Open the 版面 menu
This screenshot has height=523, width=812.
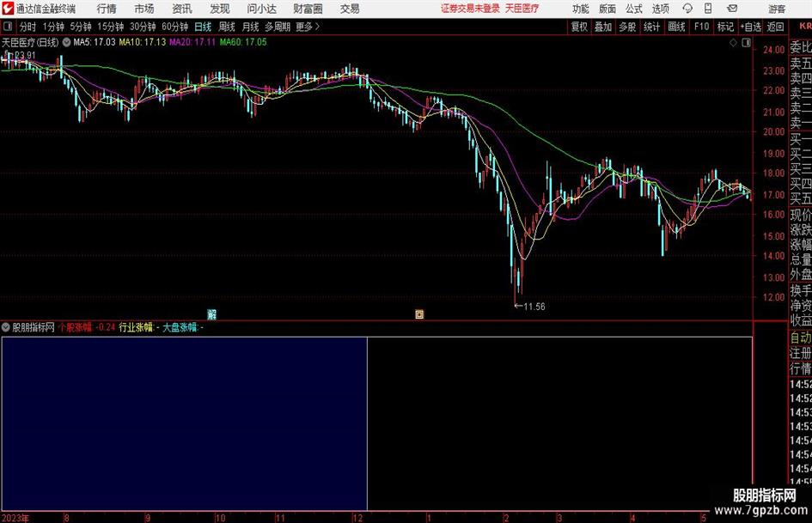point(607,9)
